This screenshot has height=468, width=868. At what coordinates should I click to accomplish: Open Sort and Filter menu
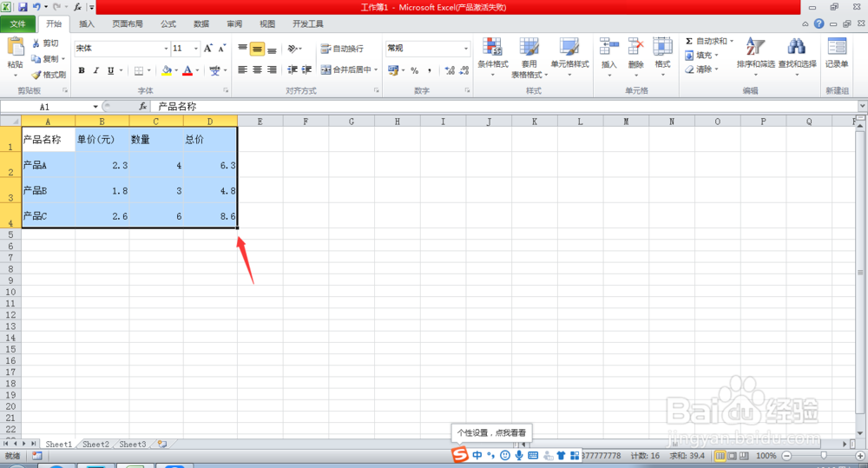pyautogui.click(x=756, y=56)
